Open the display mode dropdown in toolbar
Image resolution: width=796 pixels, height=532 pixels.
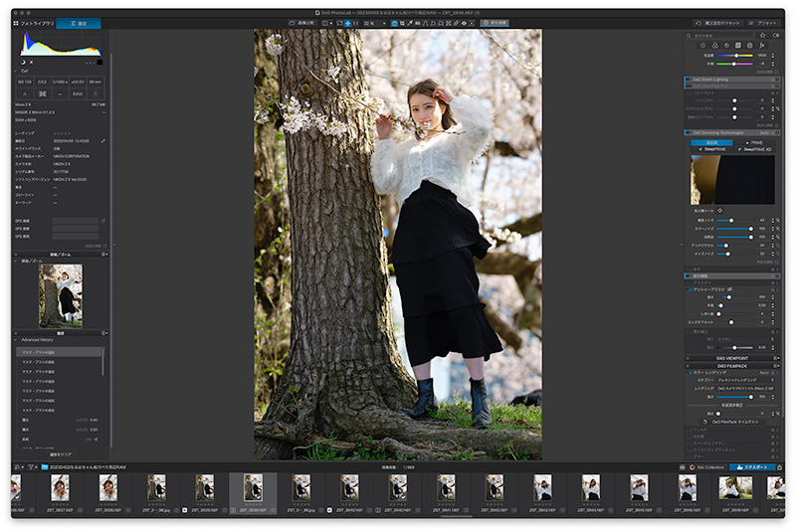click(327, 23)
